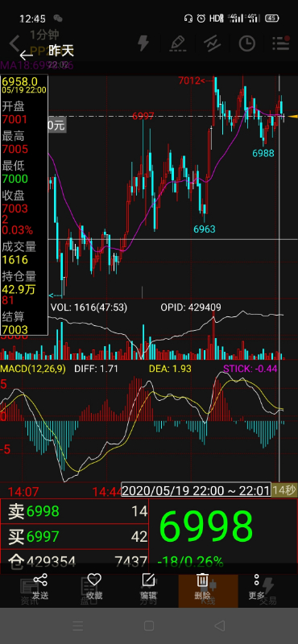Tap the lightning quick-trade icon in the top bar
This screenshot has height=644, width=298.
(x=143, y=43)
